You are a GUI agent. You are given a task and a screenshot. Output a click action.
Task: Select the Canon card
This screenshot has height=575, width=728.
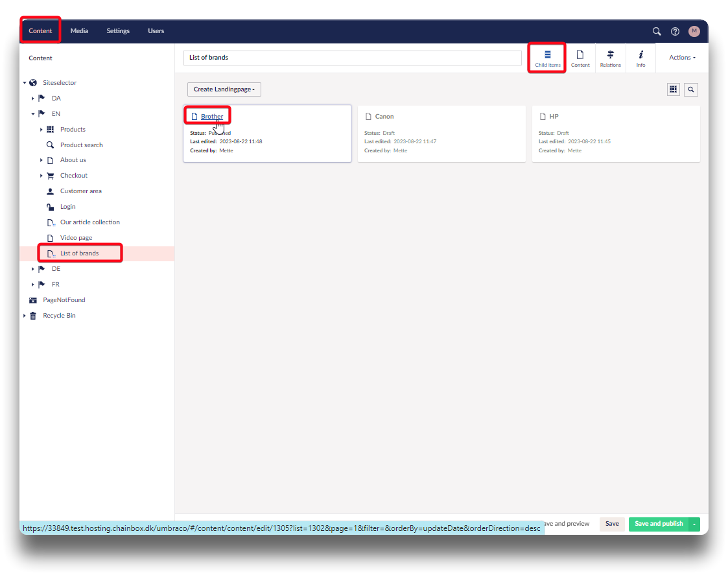pyautogui.click(x=441, y=134)
